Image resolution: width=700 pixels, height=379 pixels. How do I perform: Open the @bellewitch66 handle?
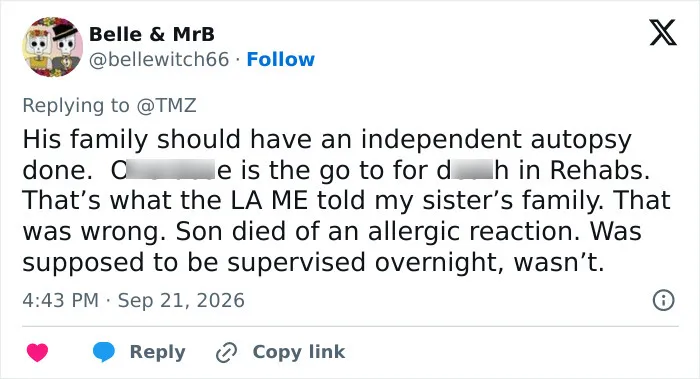pos(159,59)
